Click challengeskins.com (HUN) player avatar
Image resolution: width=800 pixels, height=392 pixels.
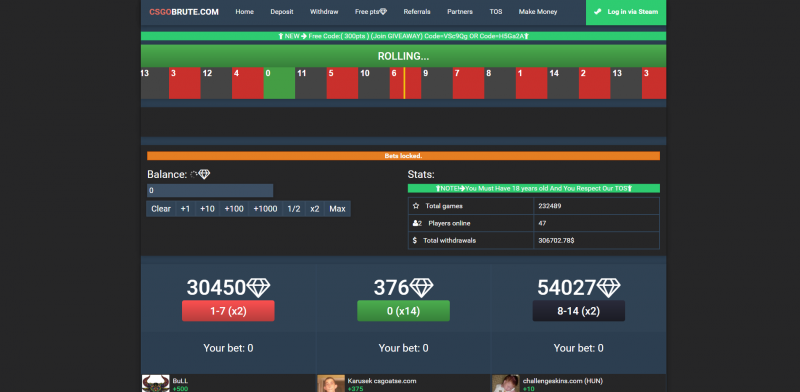pos(506,384)
